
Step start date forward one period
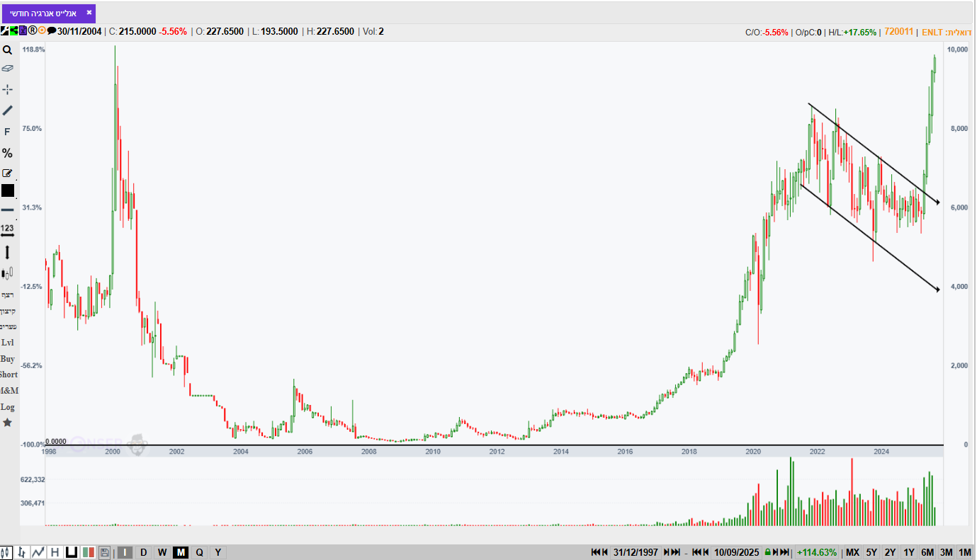(666, 552)
